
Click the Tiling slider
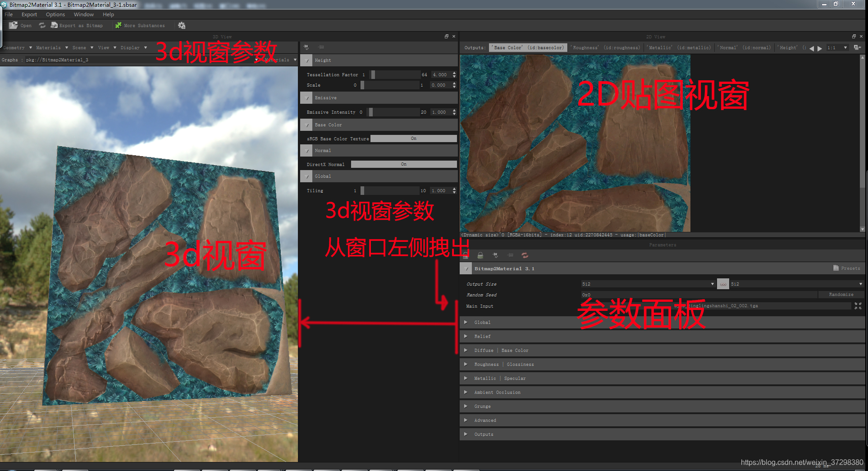click(389, 191)
